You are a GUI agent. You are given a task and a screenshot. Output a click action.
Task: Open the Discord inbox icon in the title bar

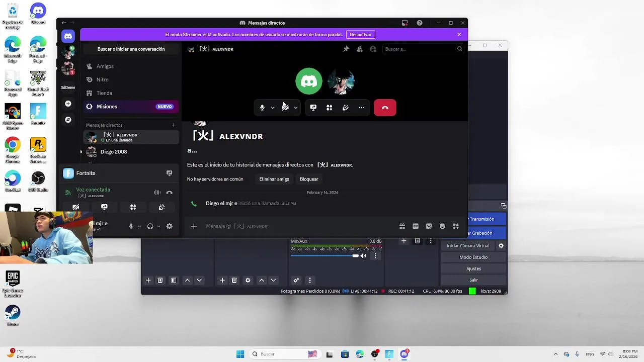point(405,23)
